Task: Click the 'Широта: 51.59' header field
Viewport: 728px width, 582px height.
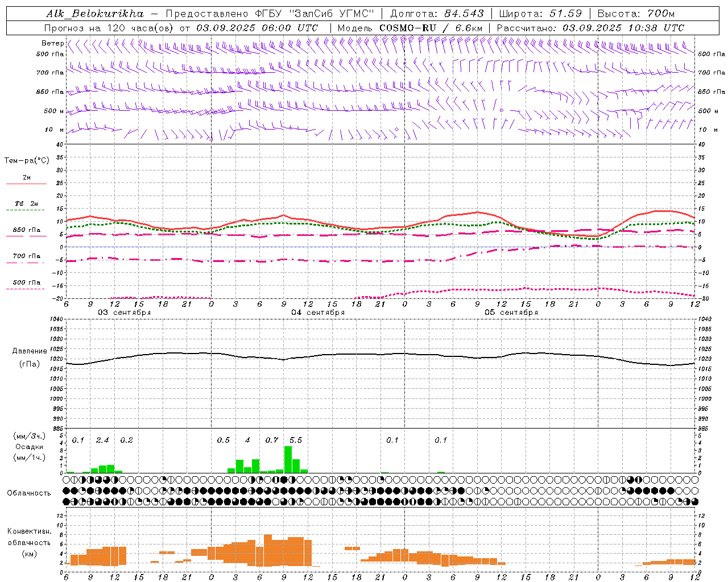Action: click(541, 14)
